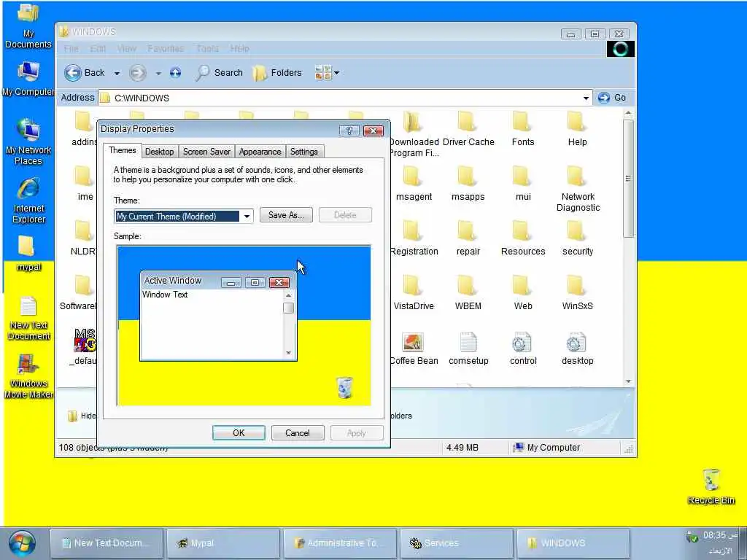747x560 pixels.
Task: Select the Network Diagnostic folder
Action: 578,189
